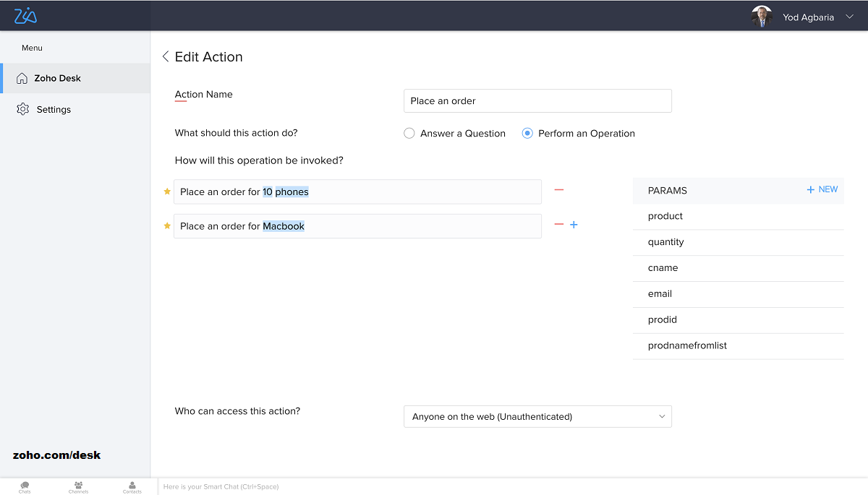868x495 pixels.
Task: Open Chats from the bottom bar
Action: [x=25, y=487]
